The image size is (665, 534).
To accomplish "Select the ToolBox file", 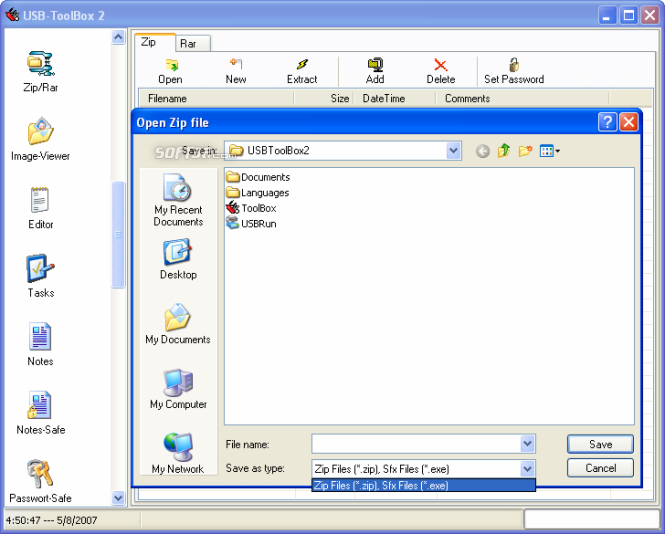I will (251, 208).
